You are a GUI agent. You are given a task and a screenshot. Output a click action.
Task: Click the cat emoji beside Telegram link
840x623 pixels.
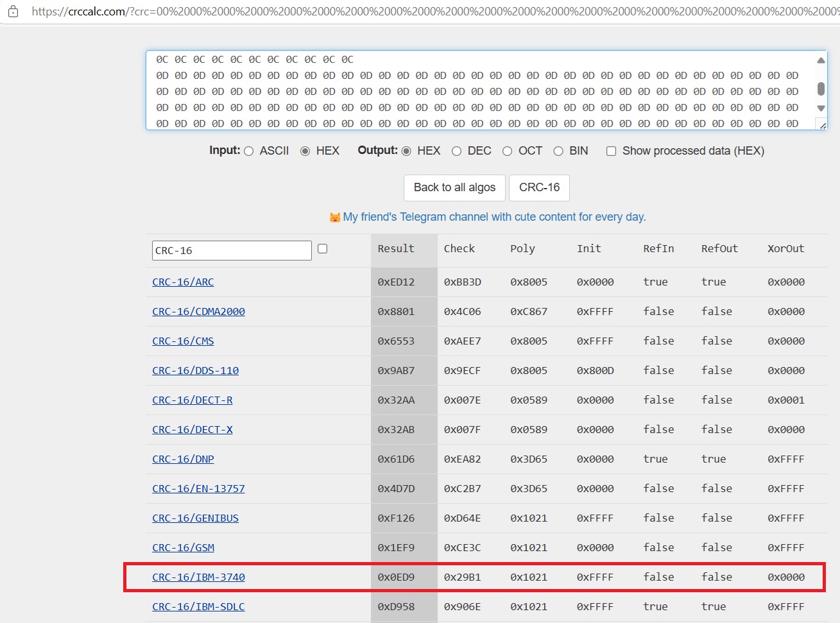point(334,218)
